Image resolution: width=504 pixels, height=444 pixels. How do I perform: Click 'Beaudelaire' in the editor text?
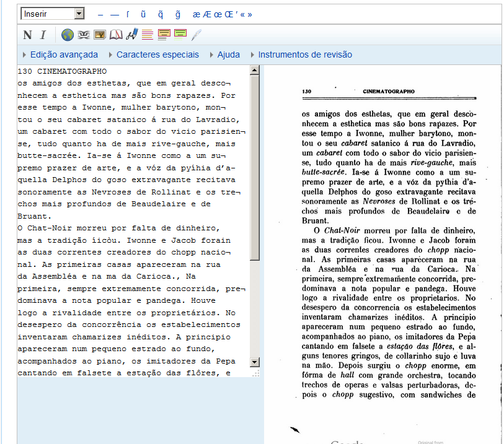[x=159, y=204]
